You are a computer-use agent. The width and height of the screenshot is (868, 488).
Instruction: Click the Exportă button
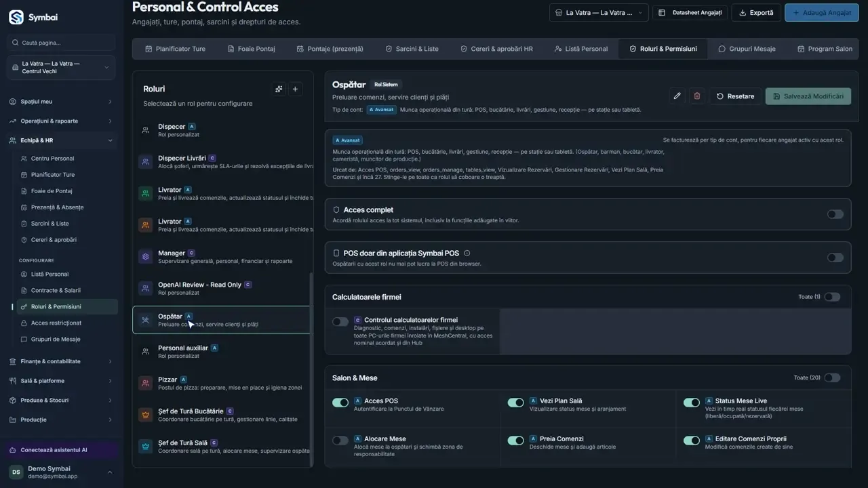point(756,12)
